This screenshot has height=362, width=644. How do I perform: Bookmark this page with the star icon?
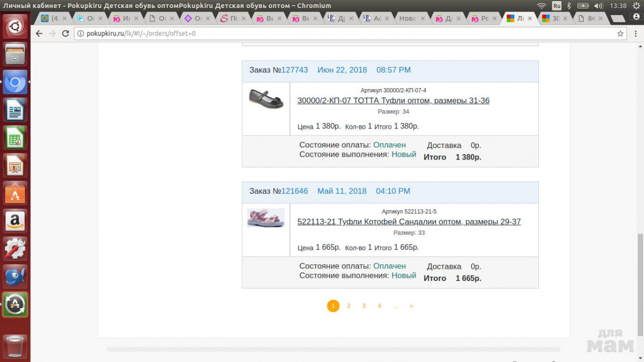point(620,34)
